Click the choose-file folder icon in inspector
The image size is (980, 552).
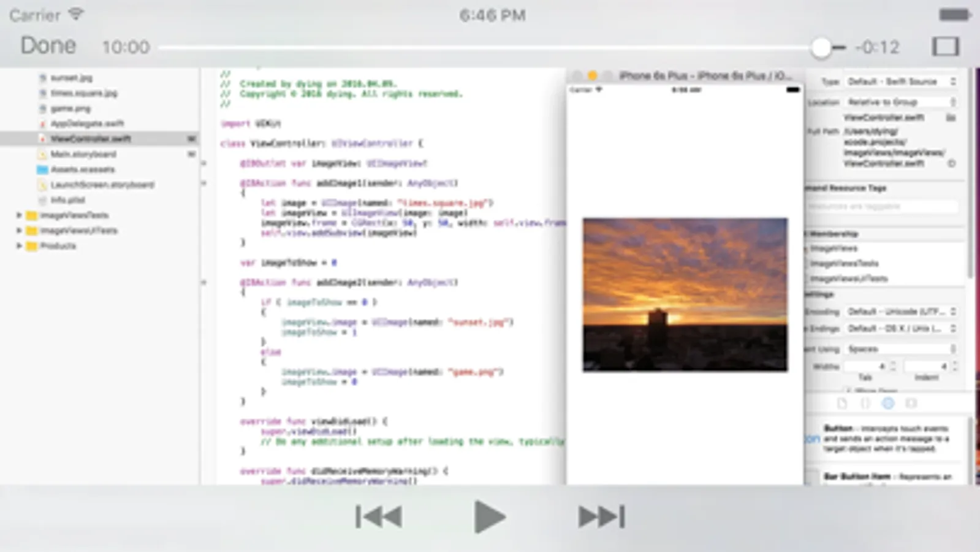tap(951, 118)
